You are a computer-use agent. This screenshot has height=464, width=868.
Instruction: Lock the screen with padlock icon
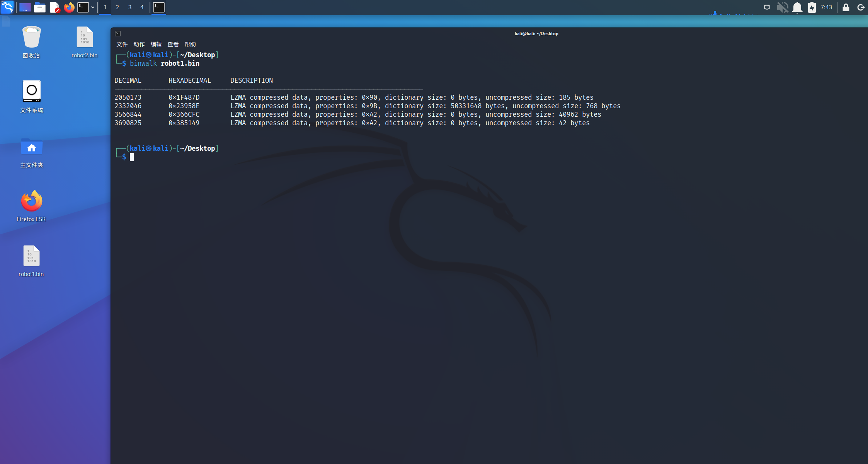(846, 7)
